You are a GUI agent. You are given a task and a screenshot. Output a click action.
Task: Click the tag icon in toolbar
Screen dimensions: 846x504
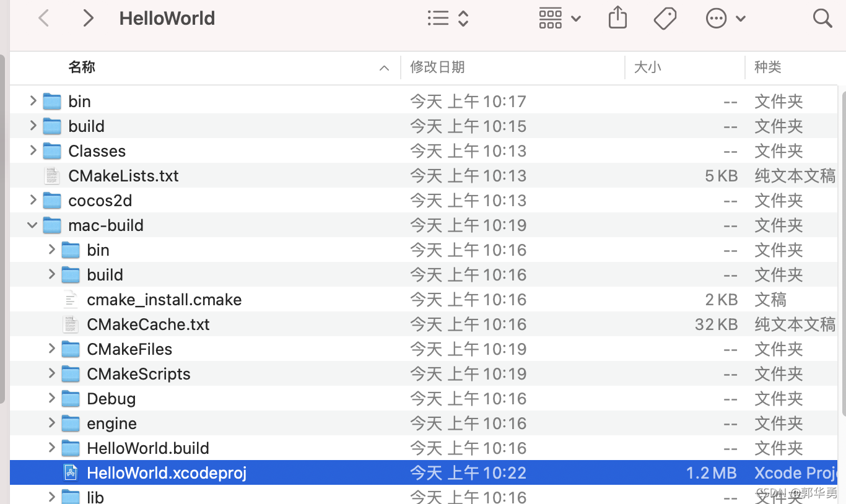(665, 19)
